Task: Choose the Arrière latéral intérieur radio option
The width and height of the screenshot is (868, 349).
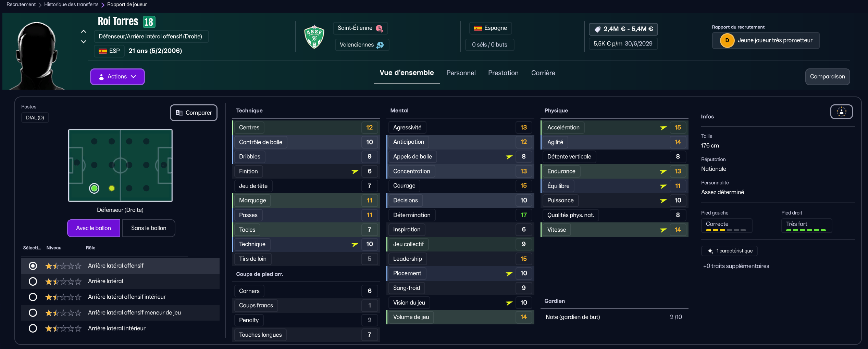Action: click(33, 328)
